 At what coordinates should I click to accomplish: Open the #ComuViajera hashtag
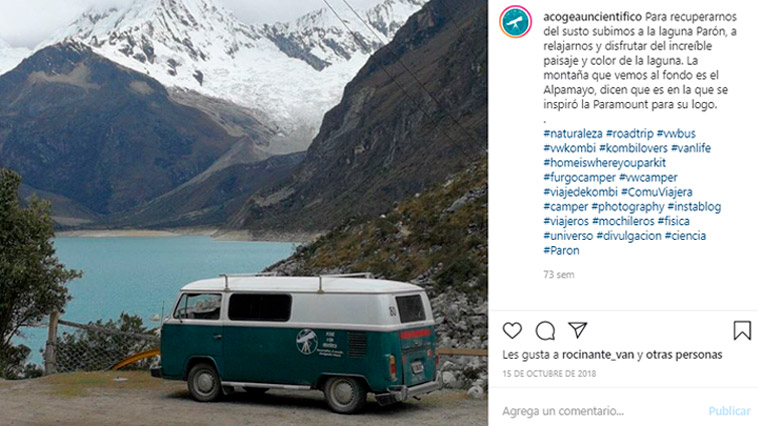click(656, 192)
